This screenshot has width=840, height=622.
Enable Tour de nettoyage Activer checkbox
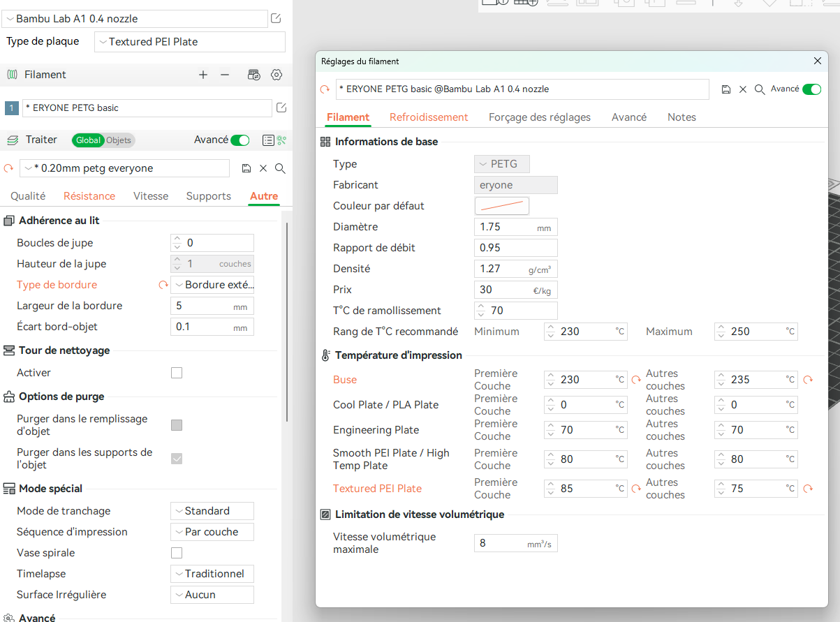tap(177, 373)
